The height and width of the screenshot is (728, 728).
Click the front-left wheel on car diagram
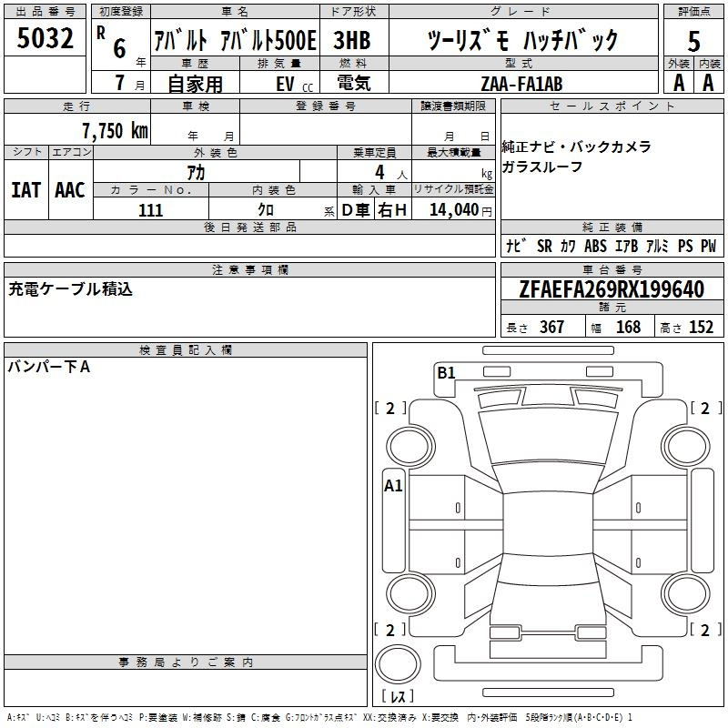pos(410,447)
